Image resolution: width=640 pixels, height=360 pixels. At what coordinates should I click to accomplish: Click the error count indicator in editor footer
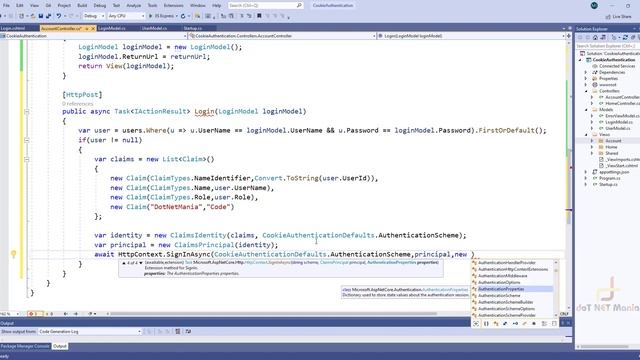tap(36, 314)
